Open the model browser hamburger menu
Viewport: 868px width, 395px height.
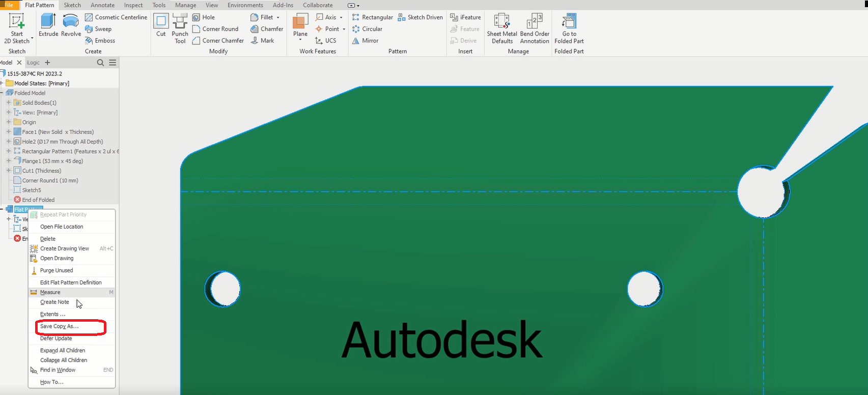click(x=113, y=63)
